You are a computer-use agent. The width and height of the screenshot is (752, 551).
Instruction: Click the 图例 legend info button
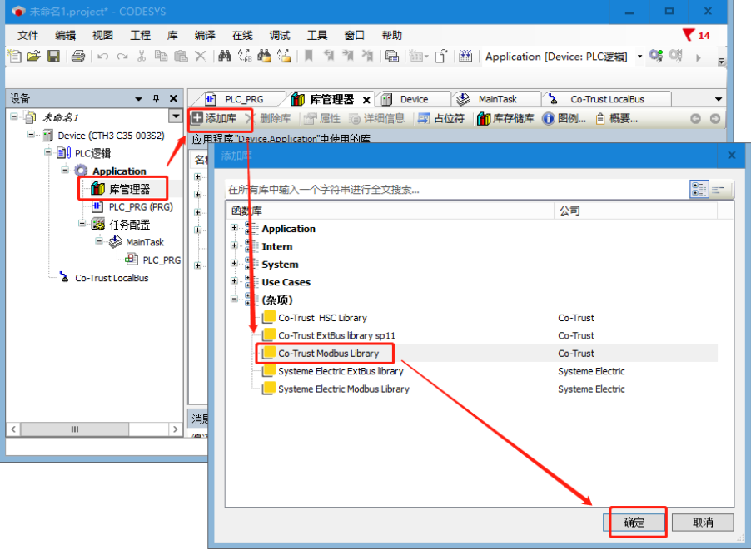click(564, 118)
